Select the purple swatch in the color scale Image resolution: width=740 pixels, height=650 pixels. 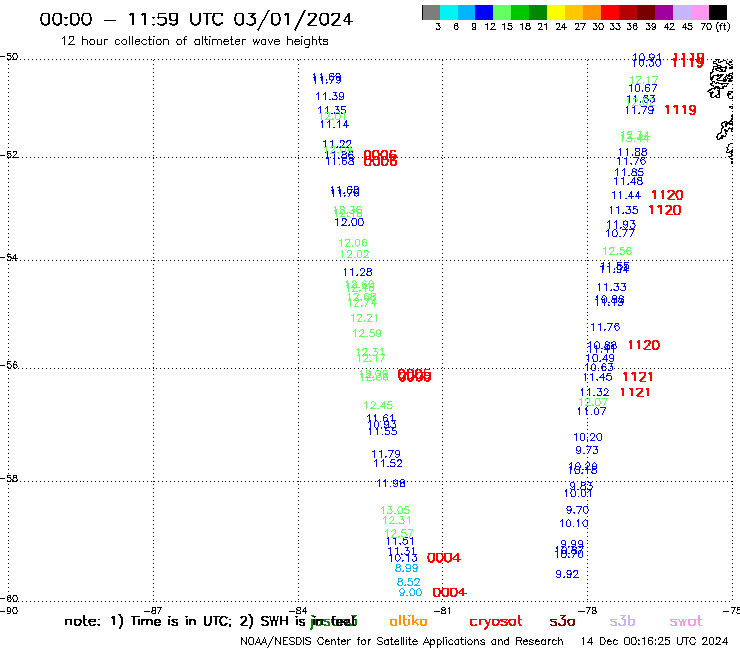664,12
